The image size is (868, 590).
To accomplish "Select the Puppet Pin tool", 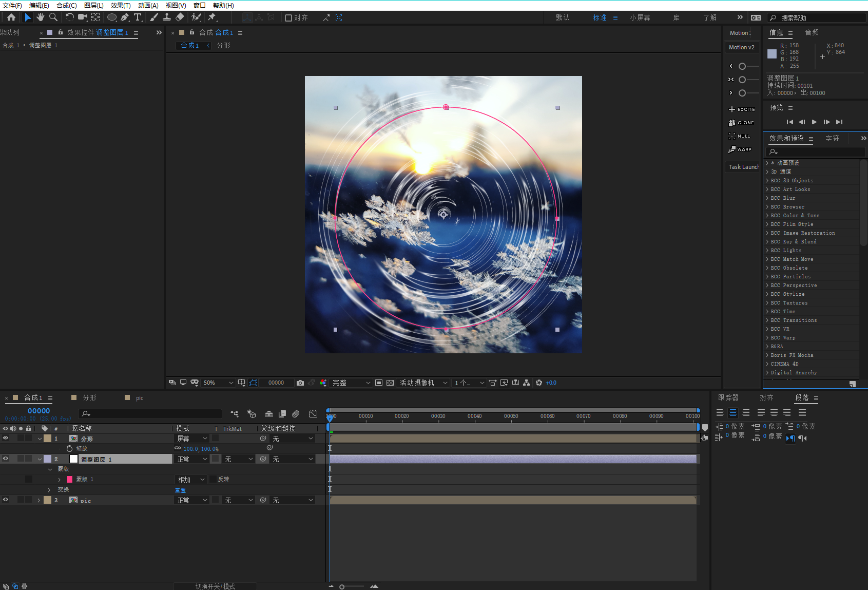I will pyautogui.click(x=211, y=17).
